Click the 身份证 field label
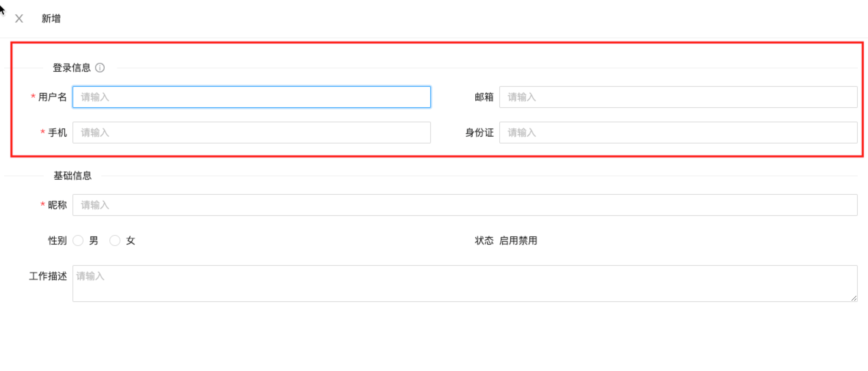This screenshot has height=371, width=868. 479,133
